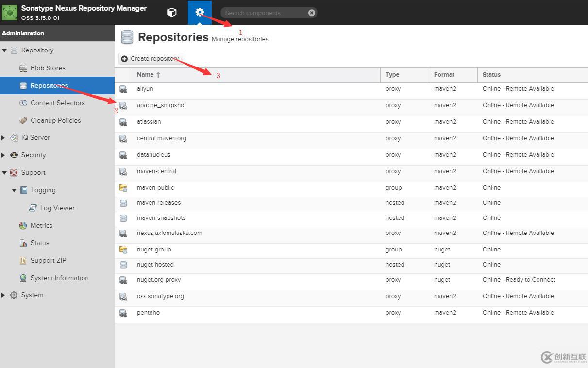The height and width of the screenshot is (368, 588).
Task: Click the IQ Server icon
Action: (x=14, y=138)
